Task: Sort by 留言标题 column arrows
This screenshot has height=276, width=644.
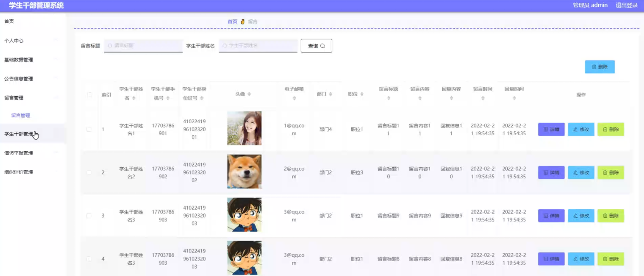Action: click(x=388, y=98)
